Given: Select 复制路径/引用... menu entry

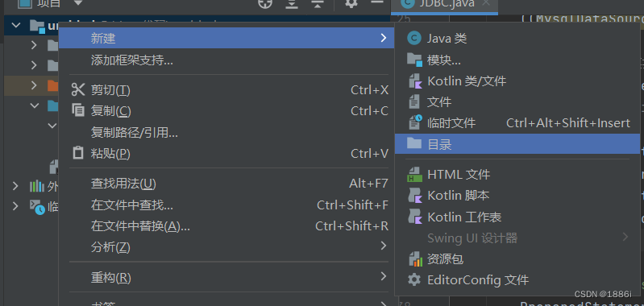Looking at the screenshot, I should coord(227,132).
